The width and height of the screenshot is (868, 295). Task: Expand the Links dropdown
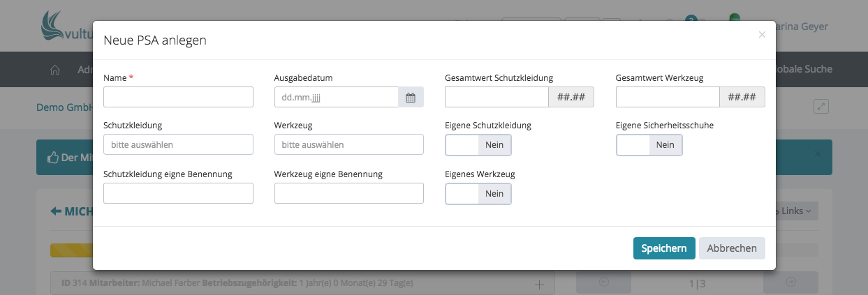click(796, 211)
